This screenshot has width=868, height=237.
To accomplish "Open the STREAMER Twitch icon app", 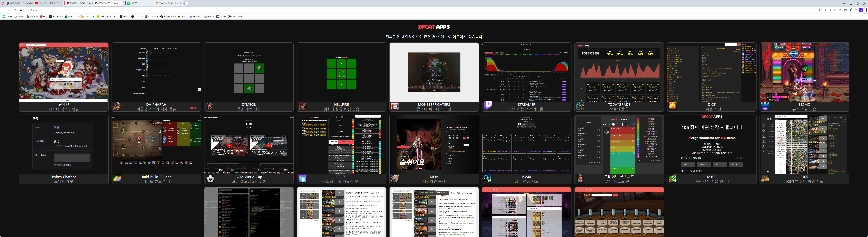I will click(x=488, y=105).
